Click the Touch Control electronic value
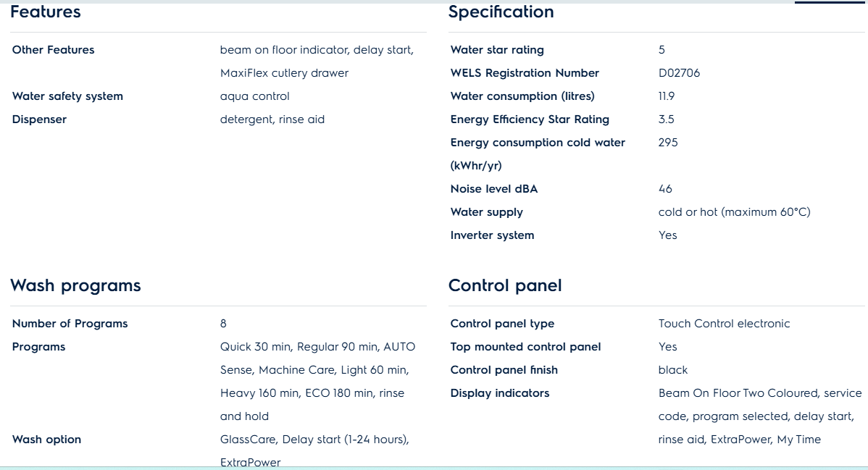The width and height of the screenshot is (868, 470). [x=724, y=324]
